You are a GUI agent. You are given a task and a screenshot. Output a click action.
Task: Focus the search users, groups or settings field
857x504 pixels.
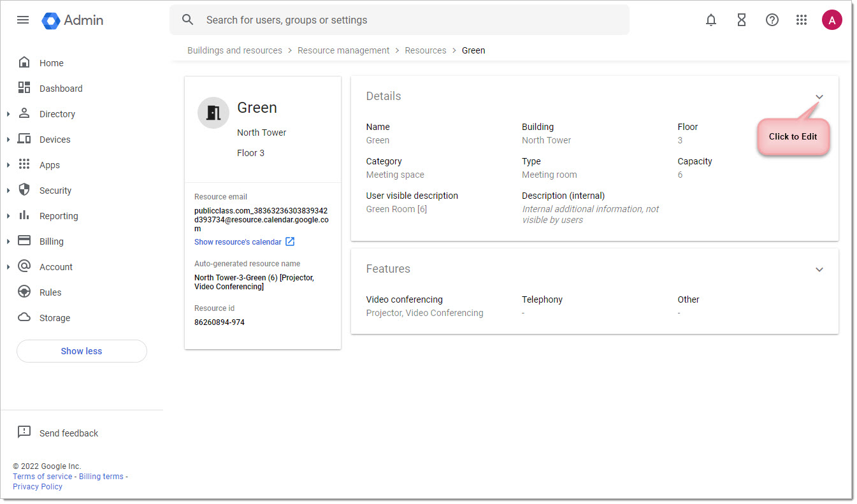[x=400, y=20]
